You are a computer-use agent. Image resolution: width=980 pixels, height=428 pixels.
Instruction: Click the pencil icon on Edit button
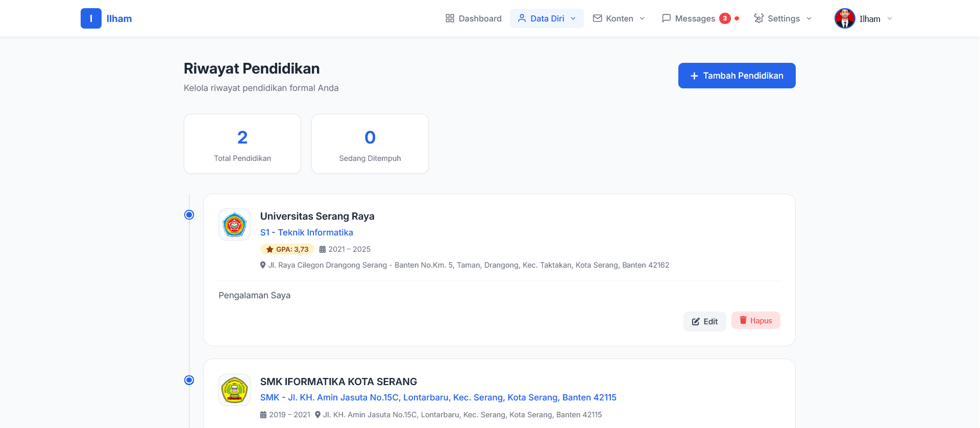(696, 322)
